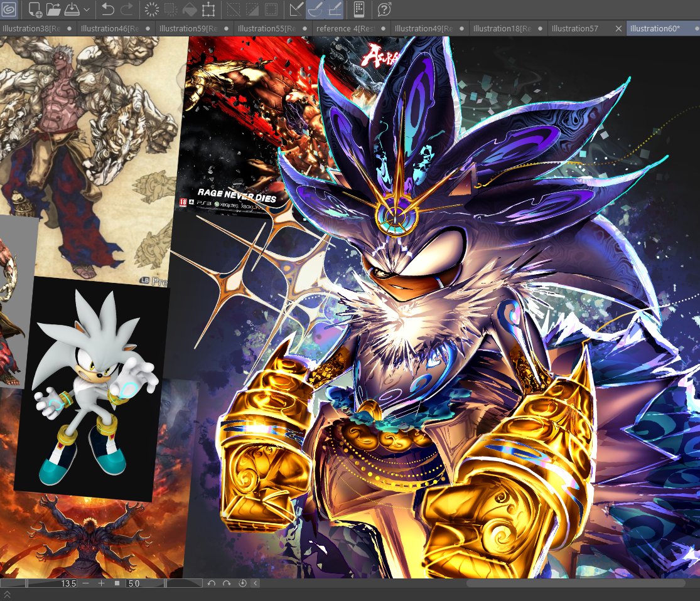Click Show border of selected area icon
The width and height of the screenshot is (700, 601).
pos(271,9)
